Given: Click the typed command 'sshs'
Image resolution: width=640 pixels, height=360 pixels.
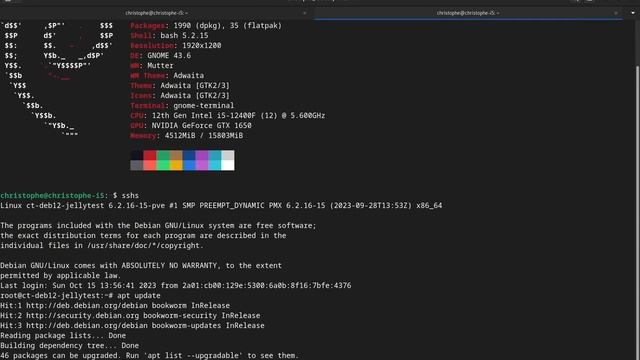Looking at the screenshot, I should click(130, 196).
